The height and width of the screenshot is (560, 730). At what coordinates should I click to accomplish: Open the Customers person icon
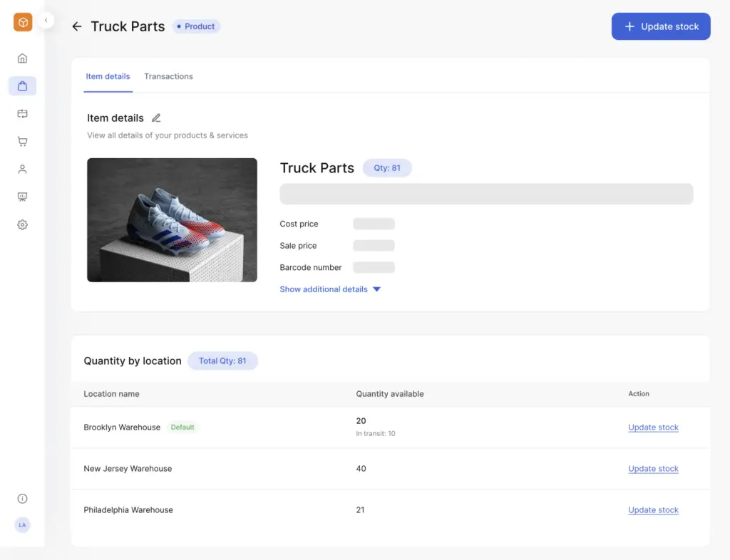tap(22, 169)
